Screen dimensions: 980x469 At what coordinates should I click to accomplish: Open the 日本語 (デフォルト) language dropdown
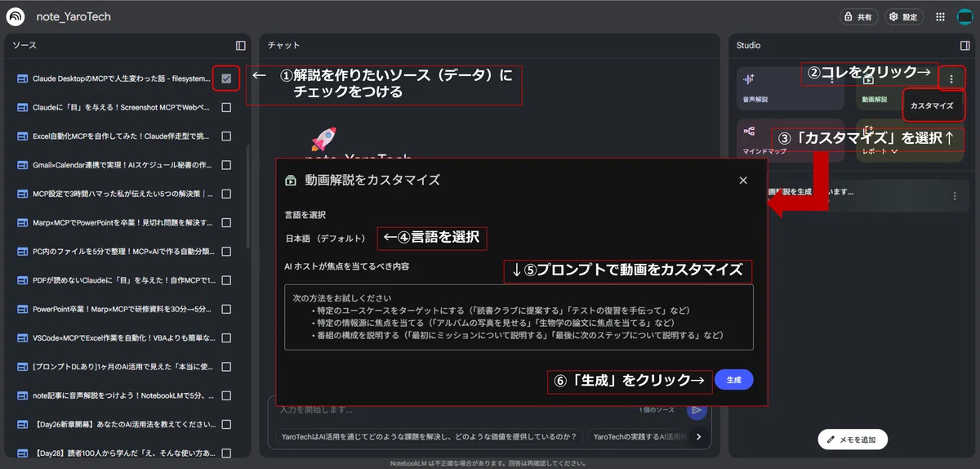[325, 239]
